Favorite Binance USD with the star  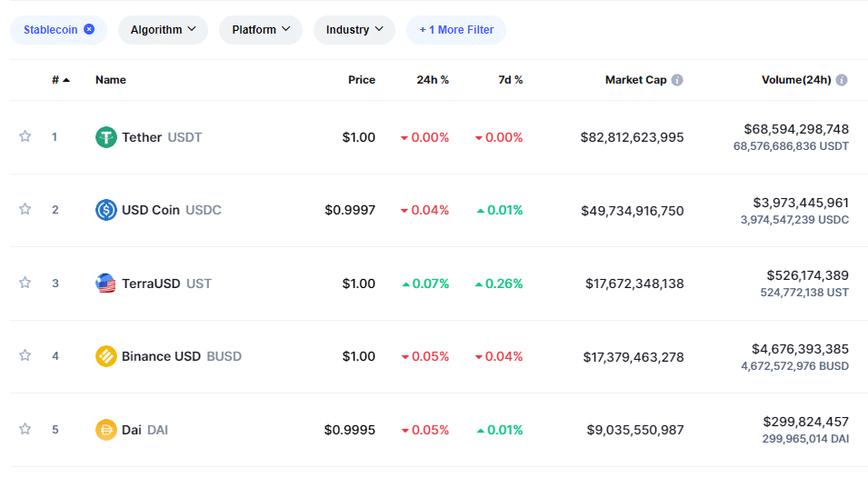point(25,355)
